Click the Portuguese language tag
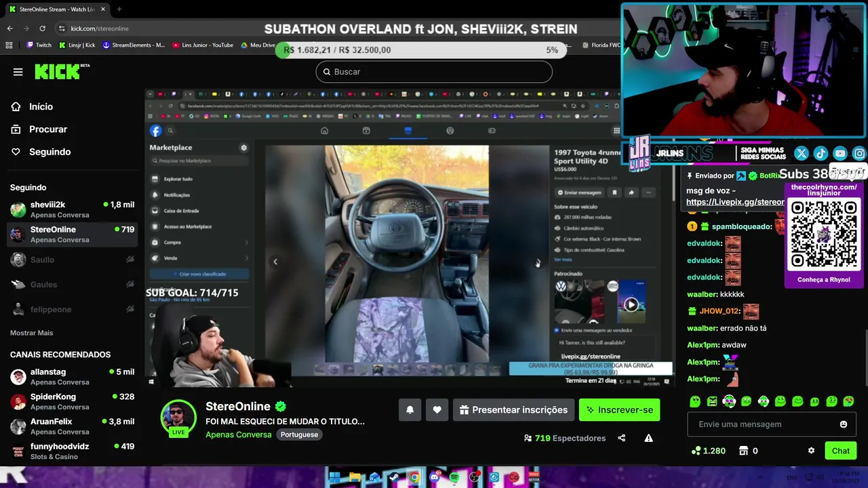The width and height of the screenshot is (868, 488). [x=299, y=434]
